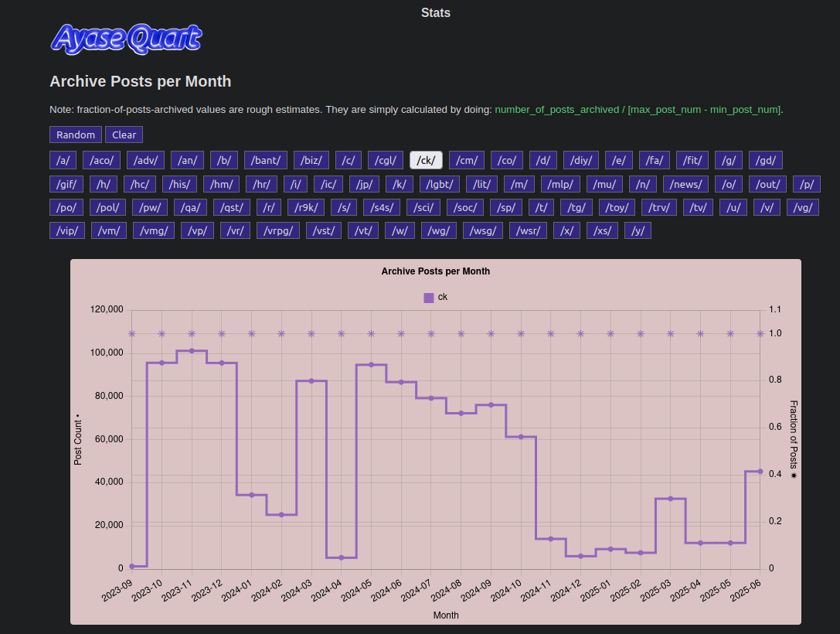Enable the /qst/ board

click(x=232, y=207)
